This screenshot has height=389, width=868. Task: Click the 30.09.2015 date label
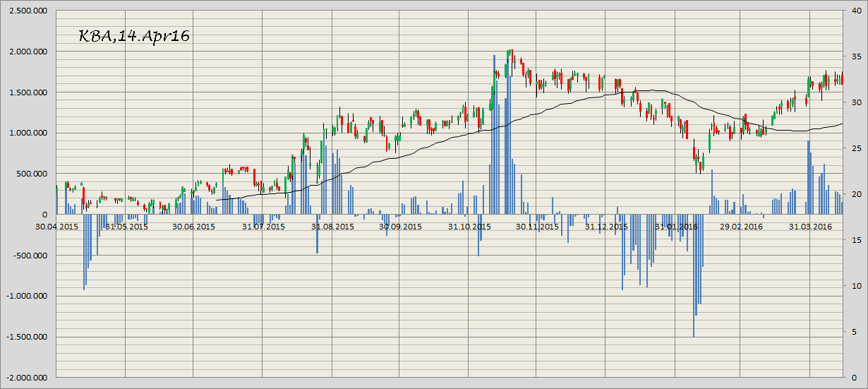tap(400, 227)
